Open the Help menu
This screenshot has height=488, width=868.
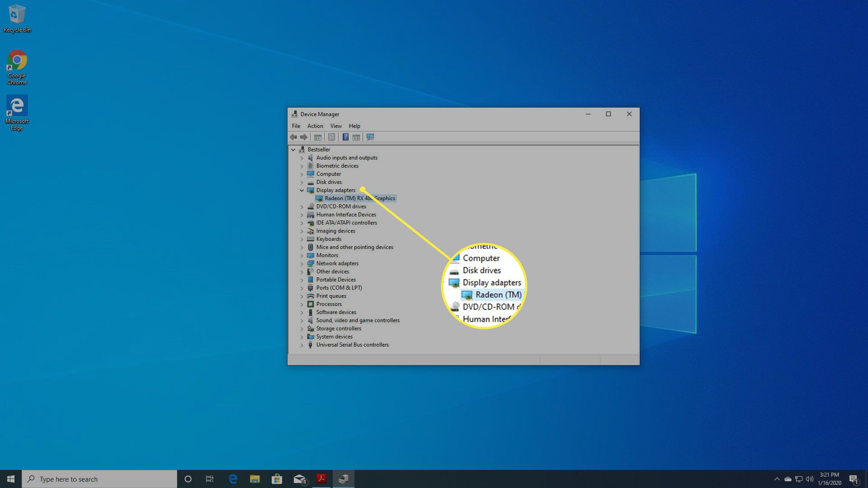[x=354, y=126]
